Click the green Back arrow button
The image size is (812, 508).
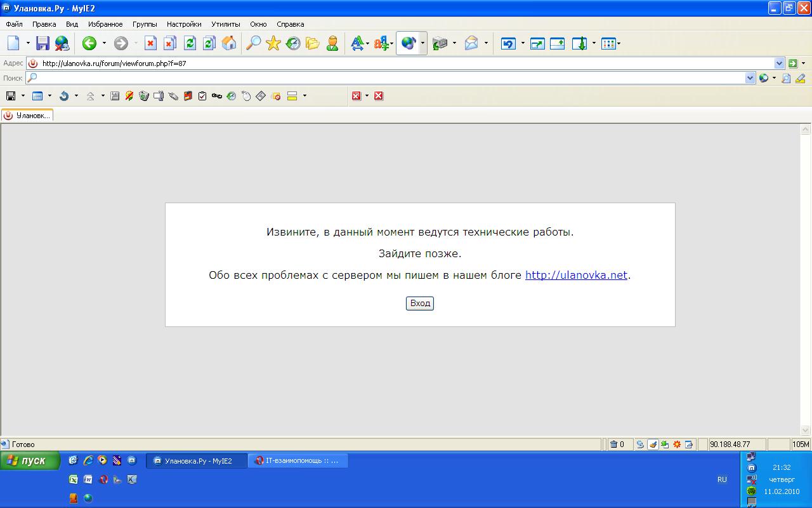89,43
